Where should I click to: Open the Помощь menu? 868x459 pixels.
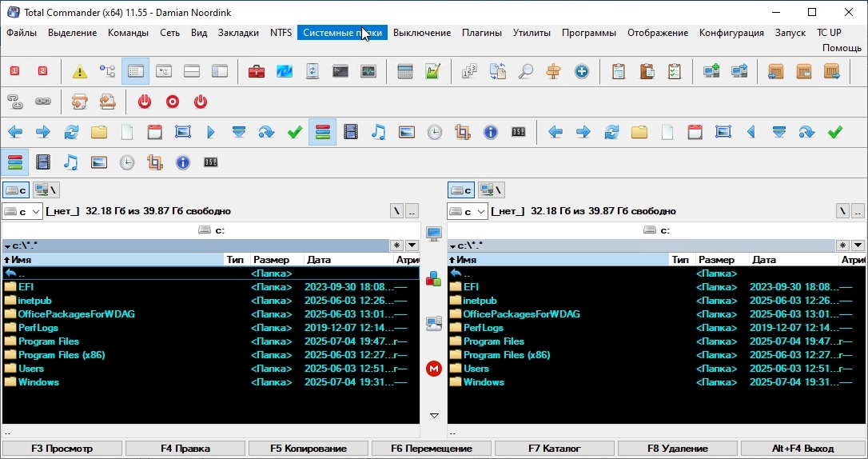842,48
